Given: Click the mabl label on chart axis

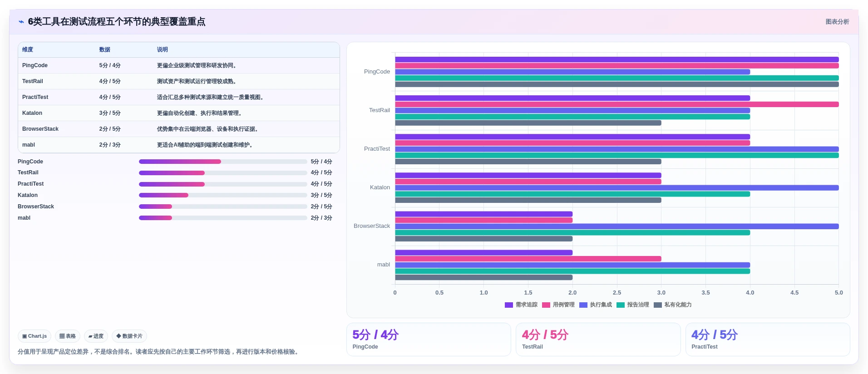Looking at the screenshot, I should [x=384, y=265].
